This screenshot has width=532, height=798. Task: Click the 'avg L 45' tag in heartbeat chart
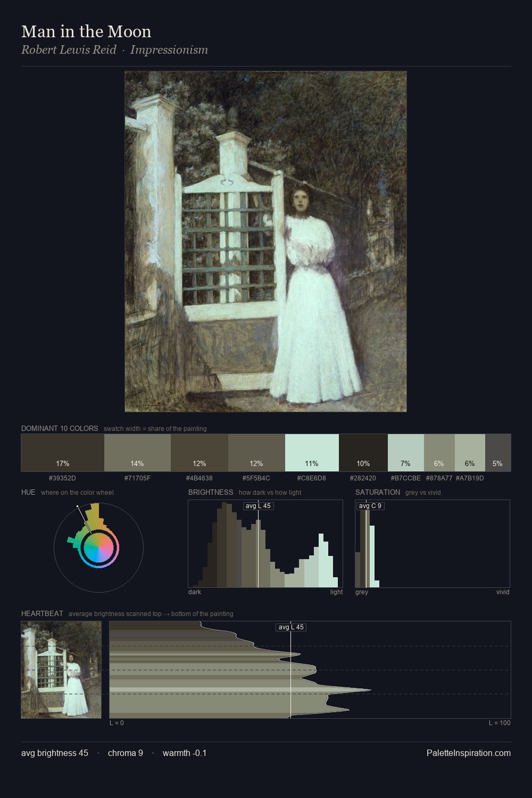(291, 627)
